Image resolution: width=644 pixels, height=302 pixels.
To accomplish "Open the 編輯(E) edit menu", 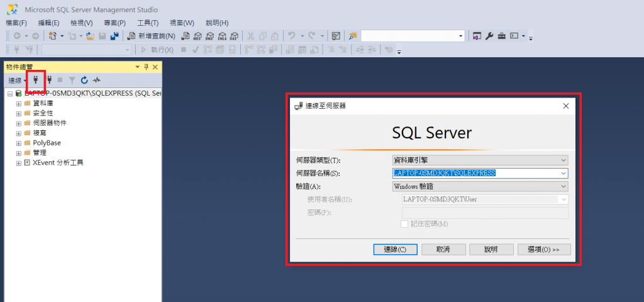I will [49, 23].
